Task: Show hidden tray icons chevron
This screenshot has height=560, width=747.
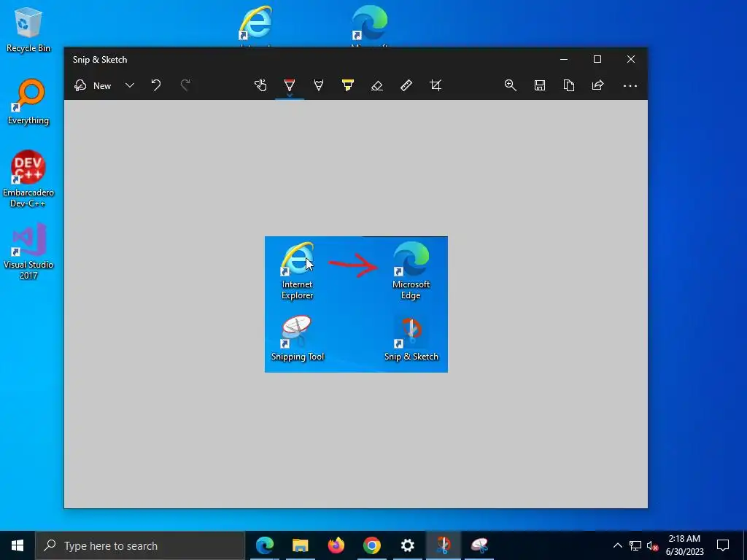Action: [x=617, y=545]
